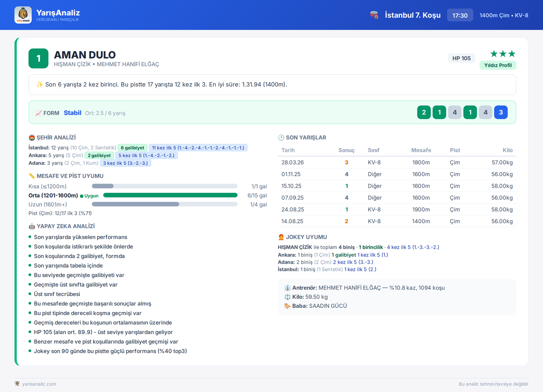543x392 pixels.
Task: Select the 24.08.25 race date cell
Action: tap(293, 209)
